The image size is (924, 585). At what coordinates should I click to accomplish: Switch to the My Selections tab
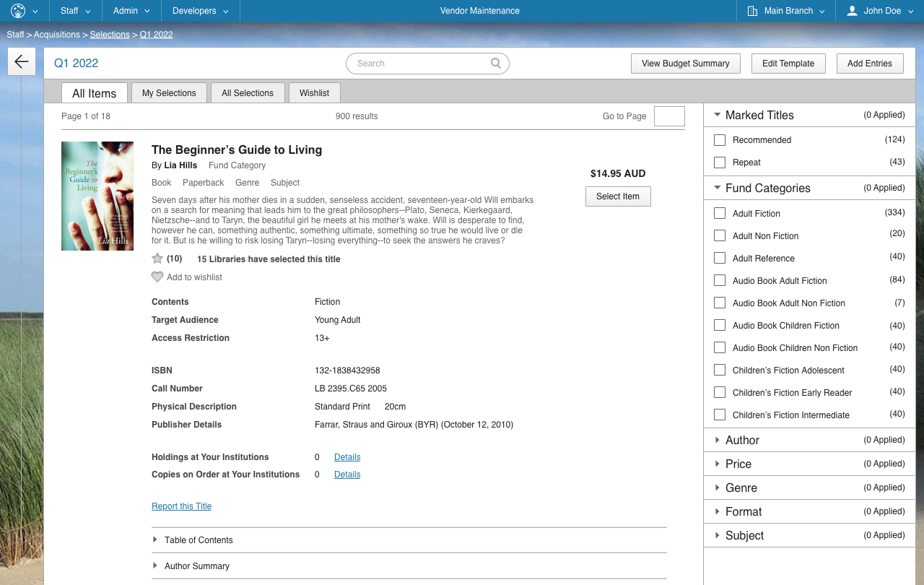point(169,93)
